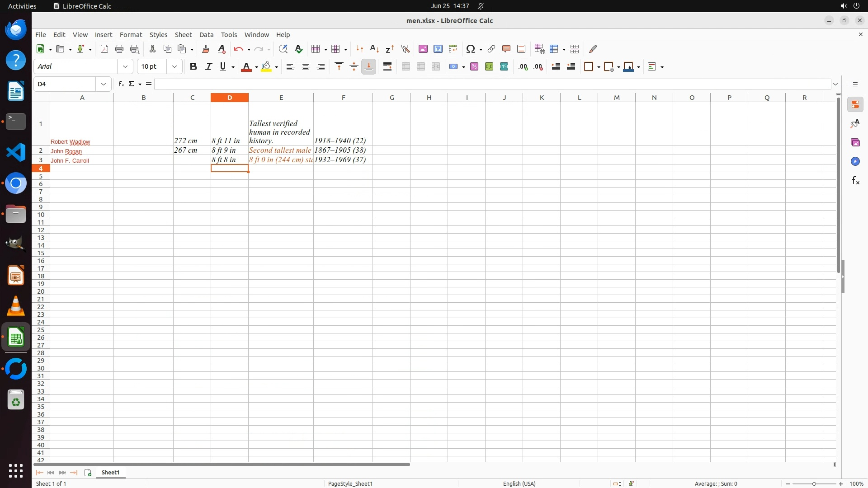Expand the Name Box dropdown arrow
The image size is (868, 488).
click(x=104, y=84)
